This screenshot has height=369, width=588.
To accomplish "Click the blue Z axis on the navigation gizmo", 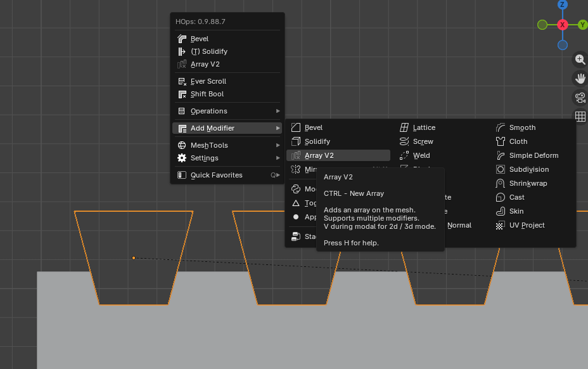I will 562,4.
